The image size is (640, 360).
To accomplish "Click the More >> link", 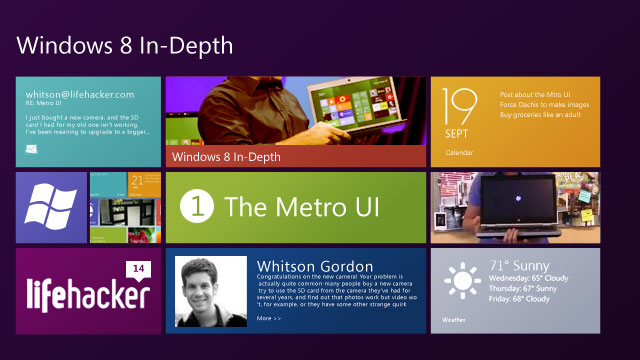I will click(x=269, y=318).
